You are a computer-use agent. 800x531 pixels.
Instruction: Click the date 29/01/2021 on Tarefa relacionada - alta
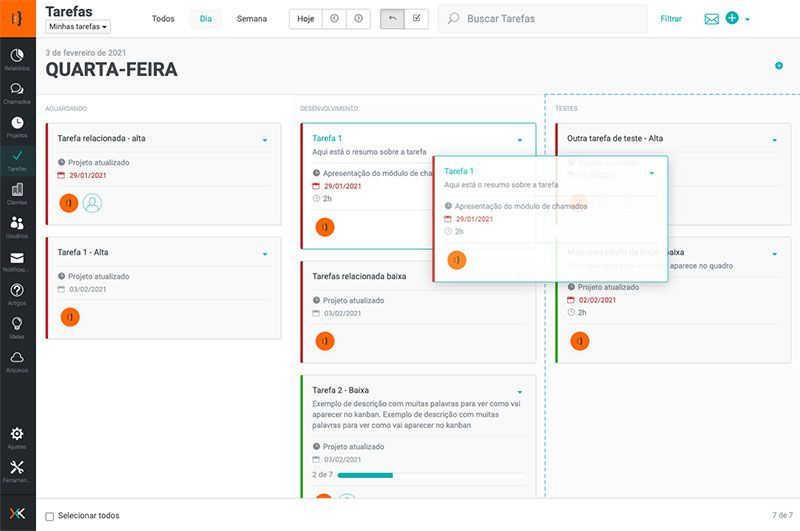coord(88,175)
